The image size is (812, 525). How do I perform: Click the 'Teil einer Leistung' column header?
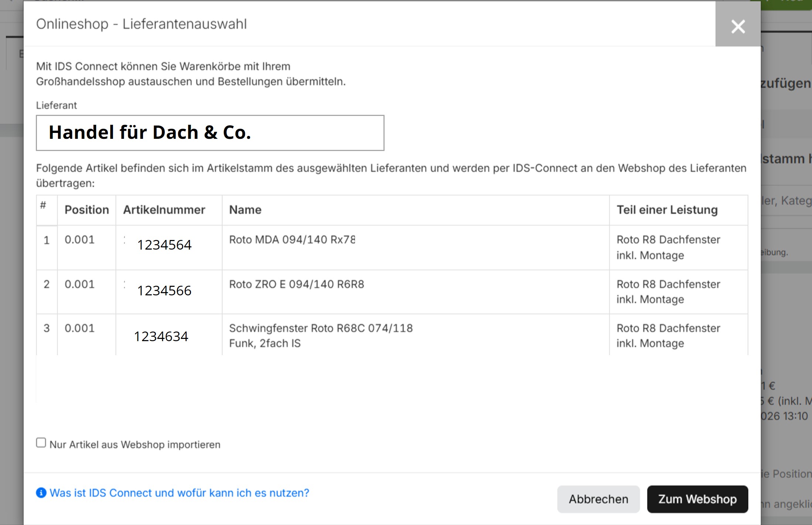[667, 210]
